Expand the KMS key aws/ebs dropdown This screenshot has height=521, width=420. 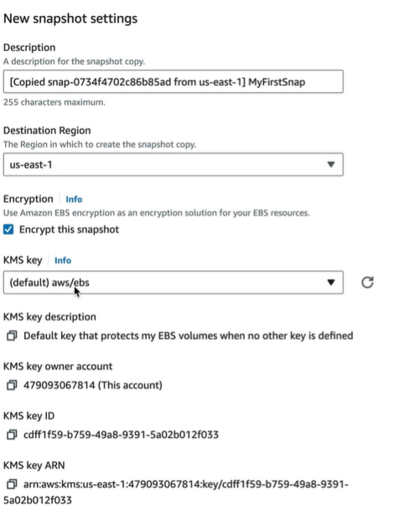click(x=174, y=283)
